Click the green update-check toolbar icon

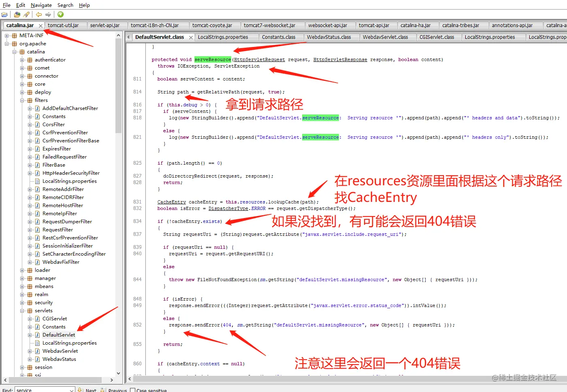point(60,14)
